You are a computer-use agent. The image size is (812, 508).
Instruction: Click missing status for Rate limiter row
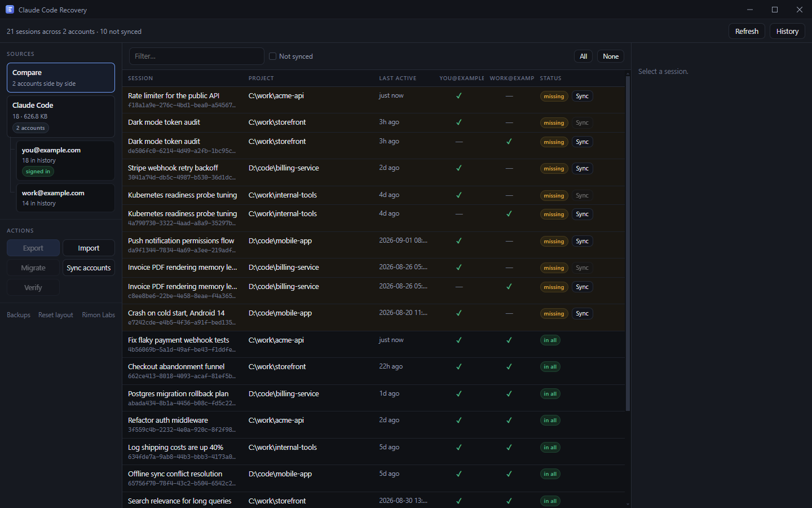click(x=554, y=97)
